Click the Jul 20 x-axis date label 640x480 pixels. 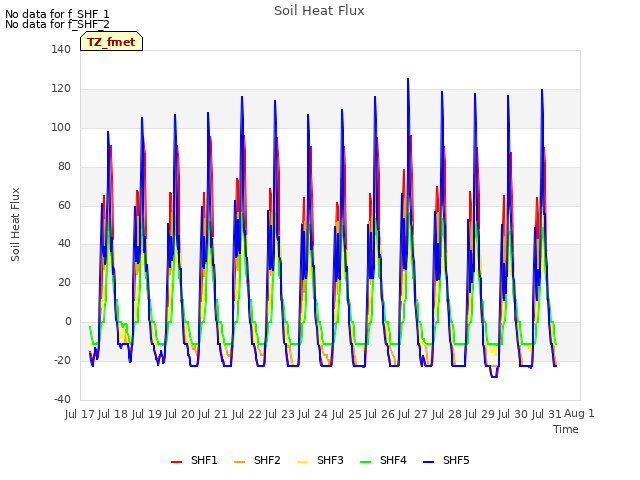pos(180,414)
